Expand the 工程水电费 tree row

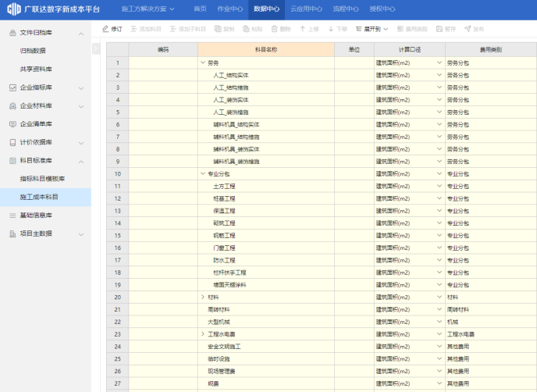(x=203, y=334)
